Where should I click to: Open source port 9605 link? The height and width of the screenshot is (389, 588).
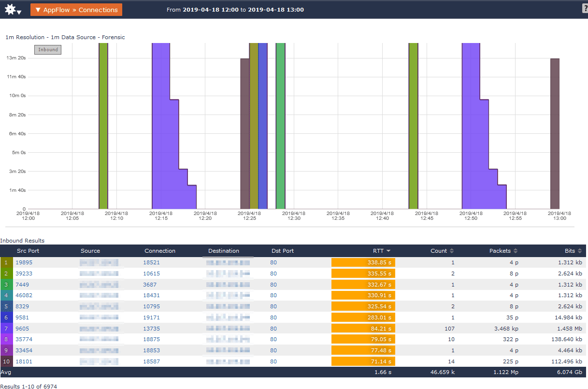click(x=22, y=329)
